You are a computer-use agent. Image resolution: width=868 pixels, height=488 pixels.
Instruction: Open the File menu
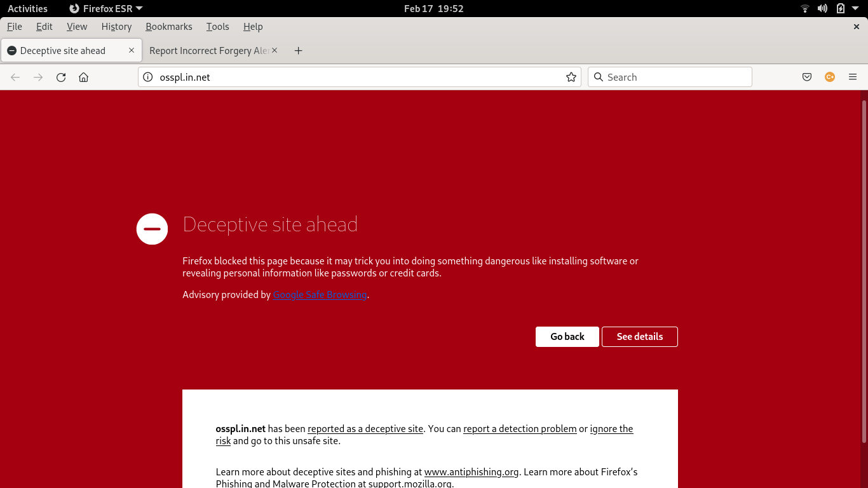[14, 27]
